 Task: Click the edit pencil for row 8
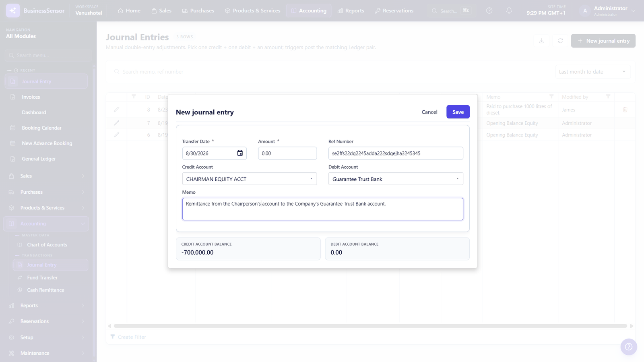[x=116, y=110]
